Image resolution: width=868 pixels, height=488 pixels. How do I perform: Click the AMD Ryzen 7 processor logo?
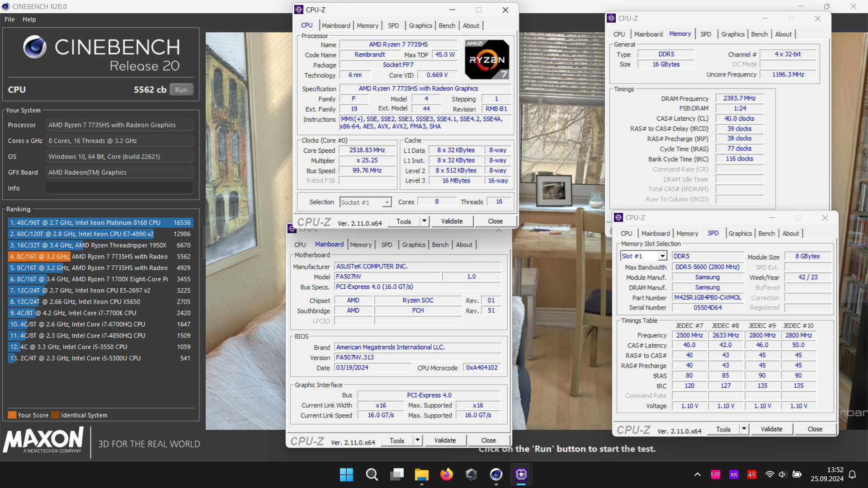tap(487, 59)
